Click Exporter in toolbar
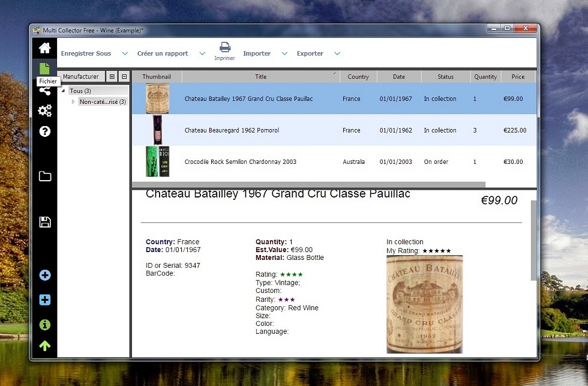Image resolution: width=588 pixels, height=386 pixels. pyautogui.click(x=310, y=53)
